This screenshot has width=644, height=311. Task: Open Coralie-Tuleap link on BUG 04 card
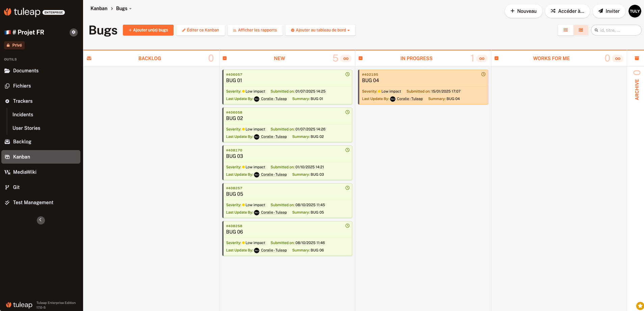click(410, 99)
